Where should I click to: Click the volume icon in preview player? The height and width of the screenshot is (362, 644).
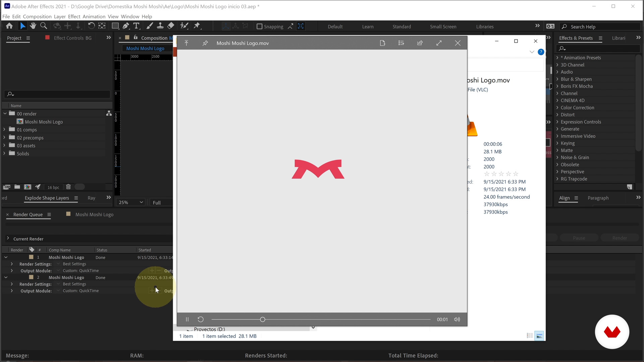tap(457, 319)
